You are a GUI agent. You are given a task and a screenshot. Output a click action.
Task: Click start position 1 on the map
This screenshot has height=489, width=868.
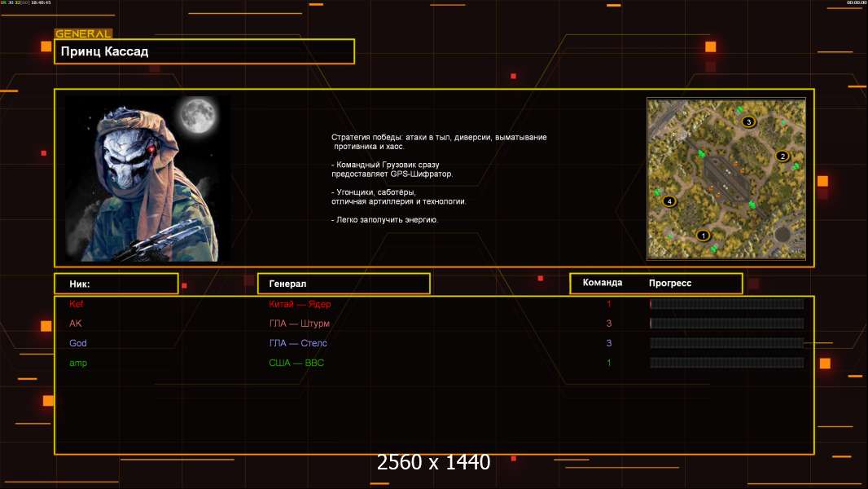pos(704,236)
